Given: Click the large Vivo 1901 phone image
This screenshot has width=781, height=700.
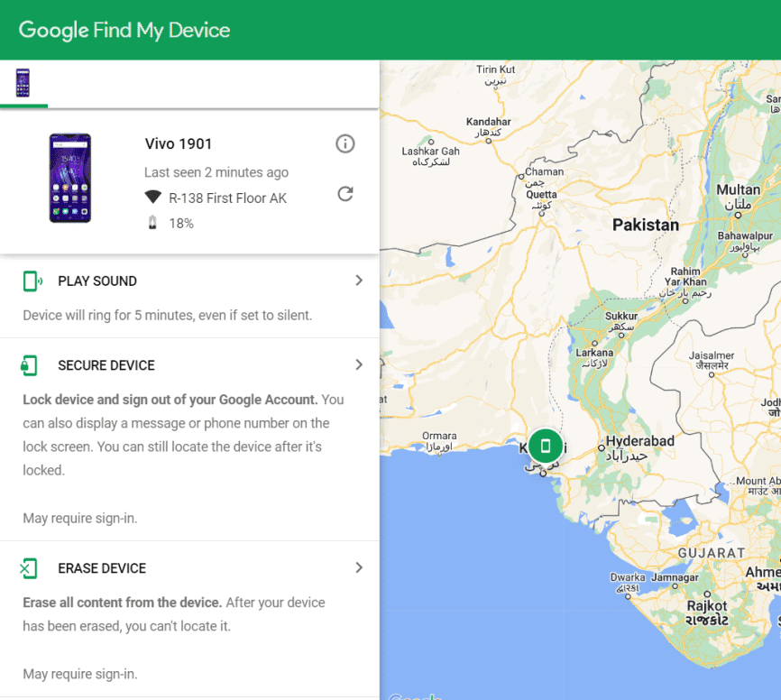Looking at the screenshot, I should [70, 178].
